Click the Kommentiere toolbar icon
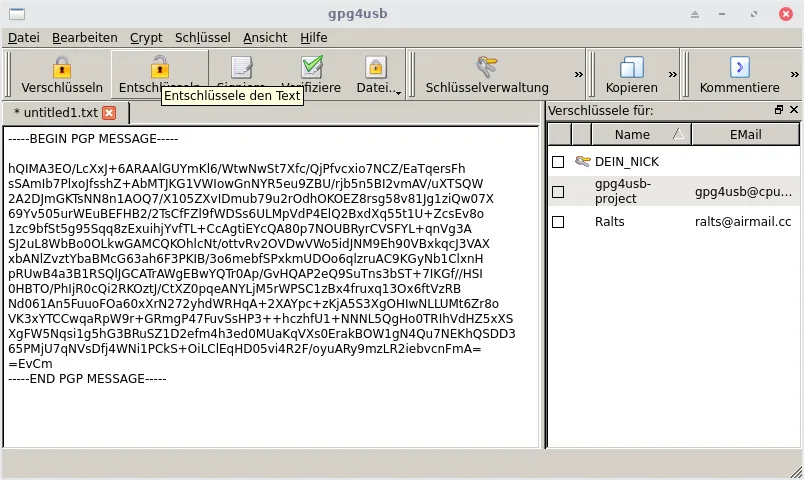Image resolution: width=804 pixels, height=480 pixels. (739, 67)
